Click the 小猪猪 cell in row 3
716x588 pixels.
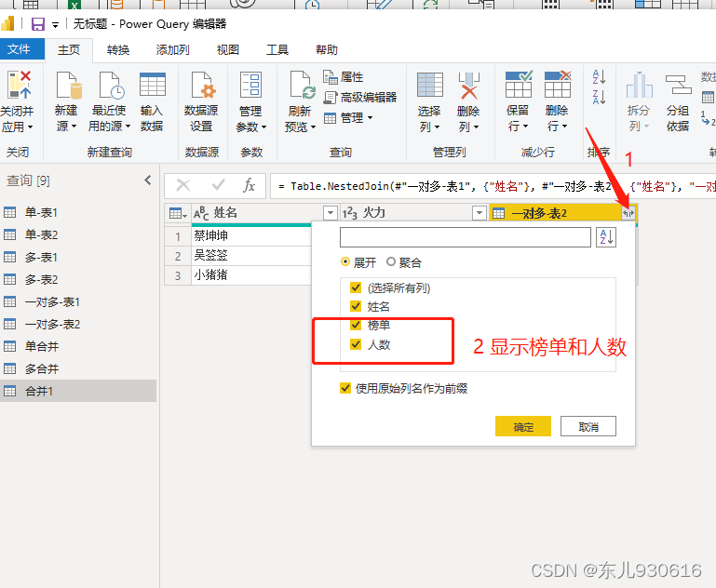click(x=251, y=275)
